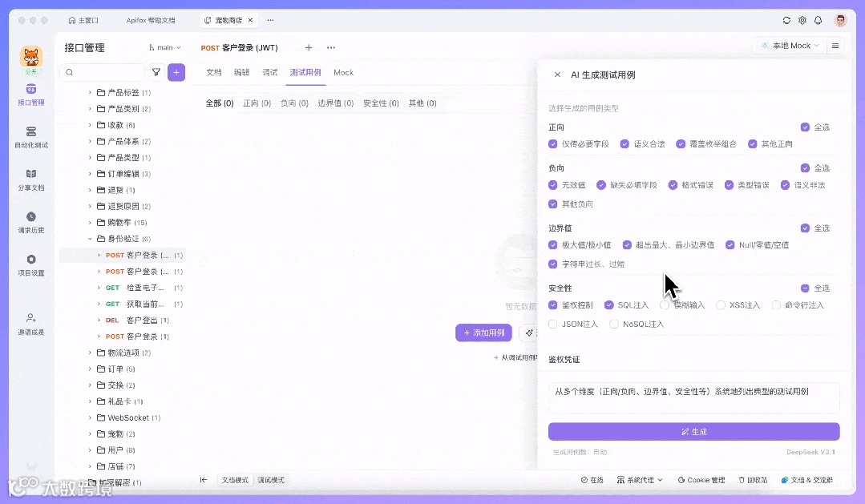Click the interface search field

coord(103,72)
